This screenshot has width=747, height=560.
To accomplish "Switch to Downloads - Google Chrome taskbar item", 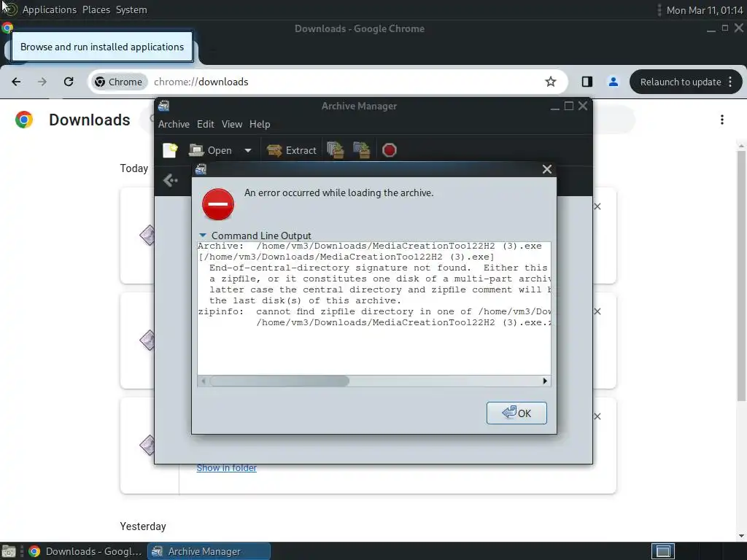I will pyautogui.click(x=85, y=551).
